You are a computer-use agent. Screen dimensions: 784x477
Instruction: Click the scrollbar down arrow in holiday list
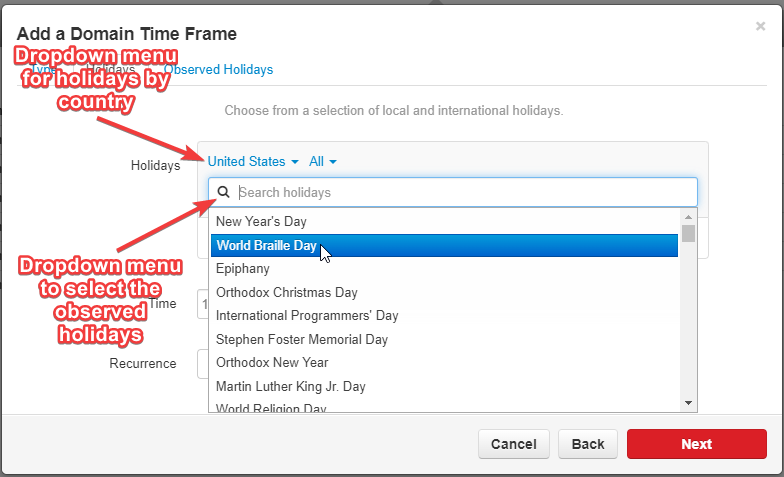coord(688,403)
